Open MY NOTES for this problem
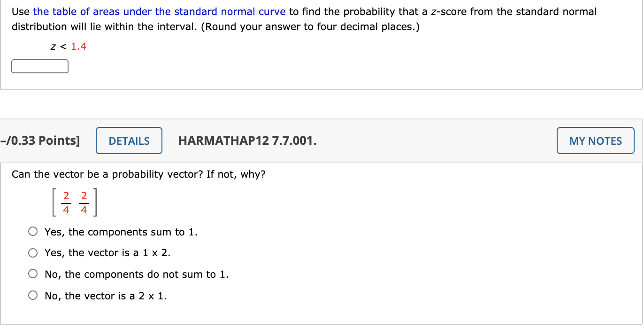 coord(595,140)
